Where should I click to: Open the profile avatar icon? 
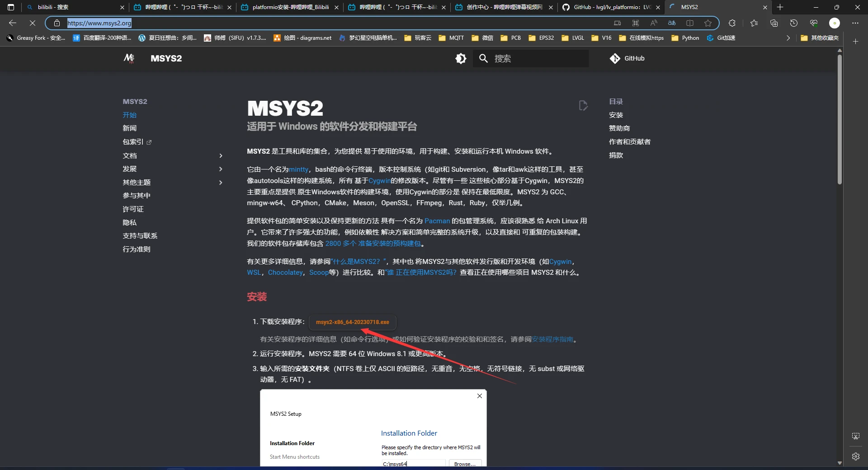[x=835, y=23]
